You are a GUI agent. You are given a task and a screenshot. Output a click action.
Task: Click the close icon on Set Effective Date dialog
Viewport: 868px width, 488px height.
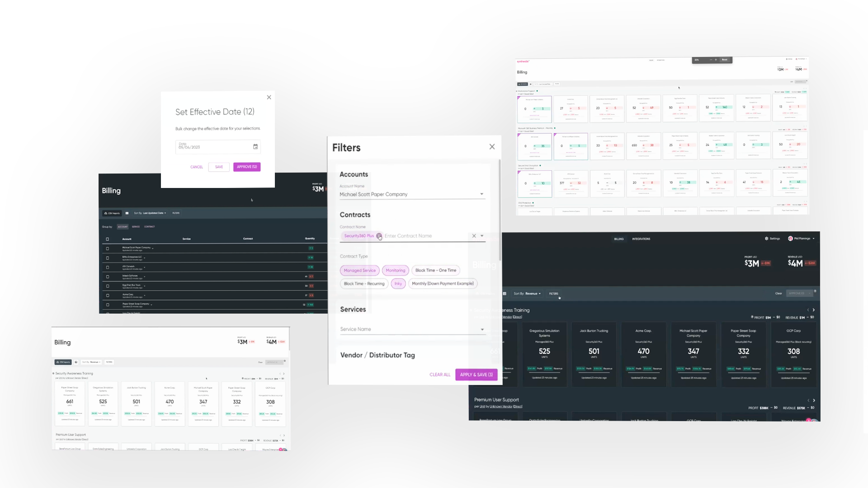tap(269, 97)
